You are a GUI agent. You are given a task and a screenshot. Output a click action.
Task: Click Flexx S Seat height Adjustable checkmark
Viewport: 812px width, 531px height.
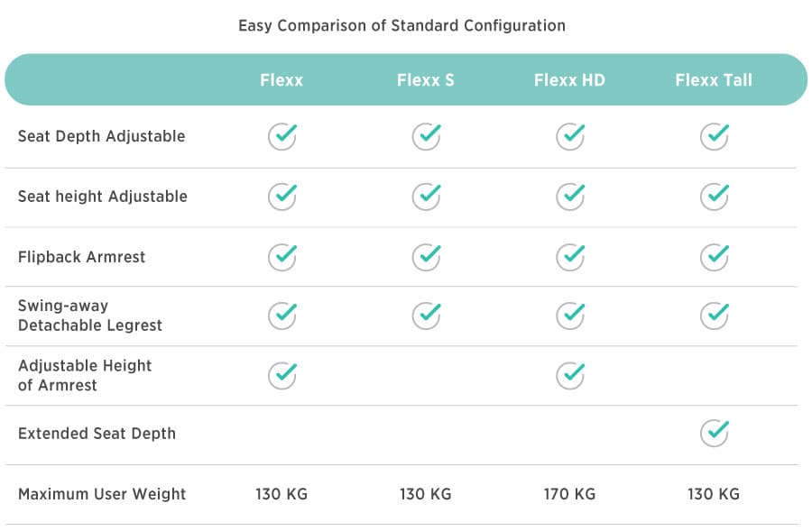click(x=426, y=197)
